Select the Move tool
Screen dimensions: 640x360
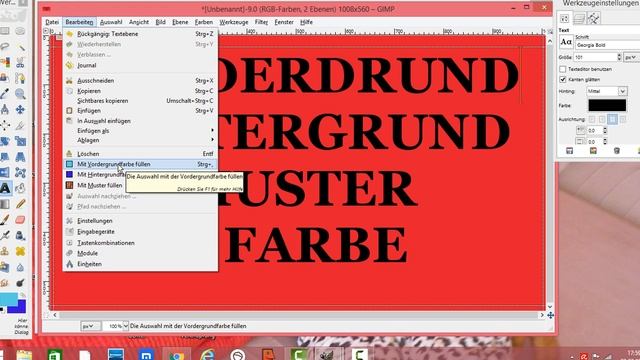pyautogui.click(x=20, y=110)
